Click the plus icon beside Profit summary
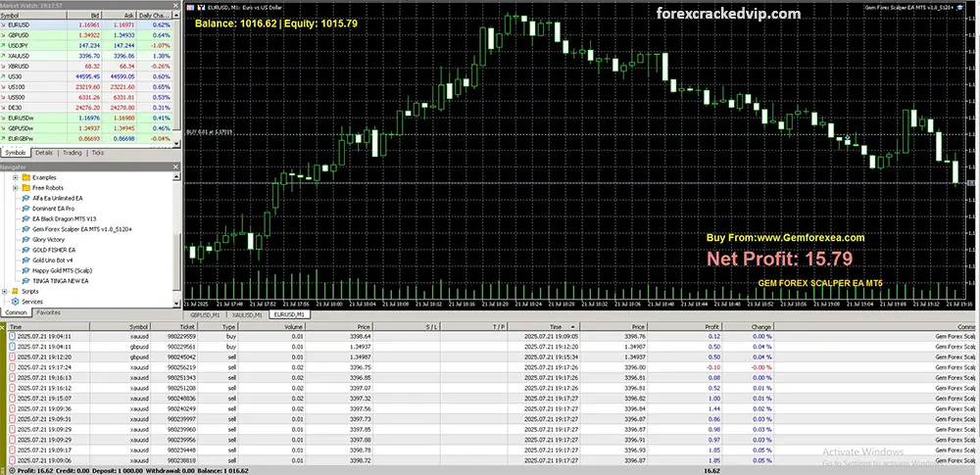This screenshot has width=980, height=475. click(x=13, y=471)
